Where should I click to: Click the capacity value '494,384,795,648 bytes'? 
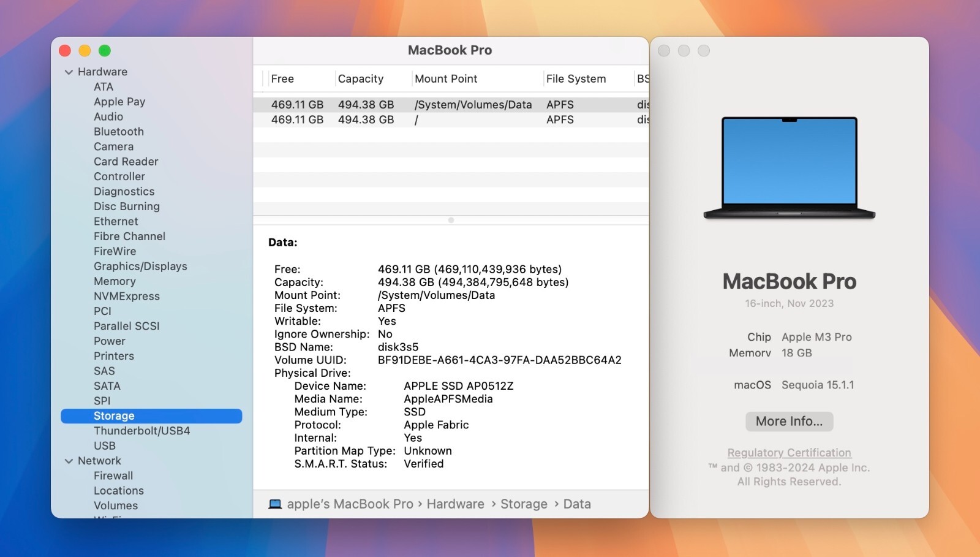click(503, 282)
